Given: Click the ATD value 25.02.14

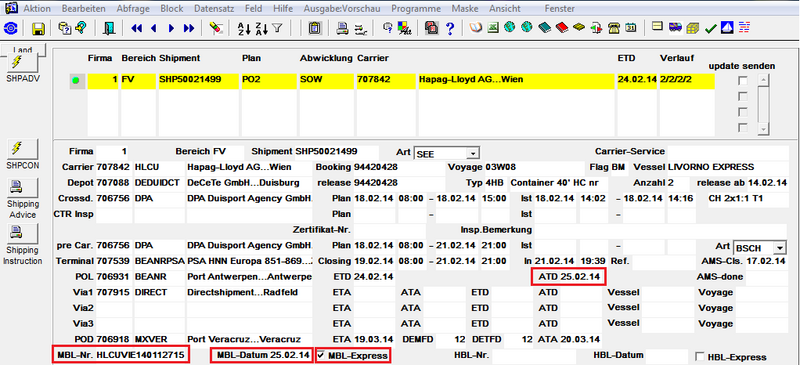Looking at the screenshot, I should click(x=581, y=277).
